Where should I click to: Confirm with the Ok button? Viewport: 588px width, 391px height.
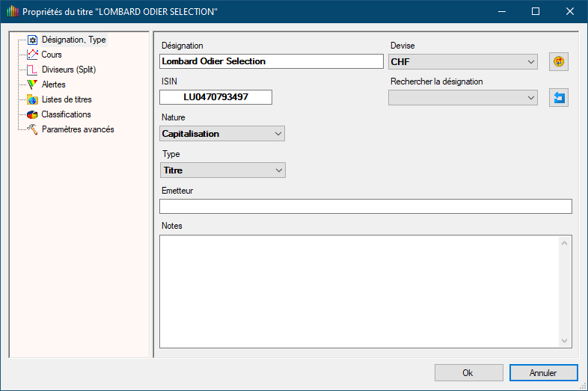[x=468, y=372]
